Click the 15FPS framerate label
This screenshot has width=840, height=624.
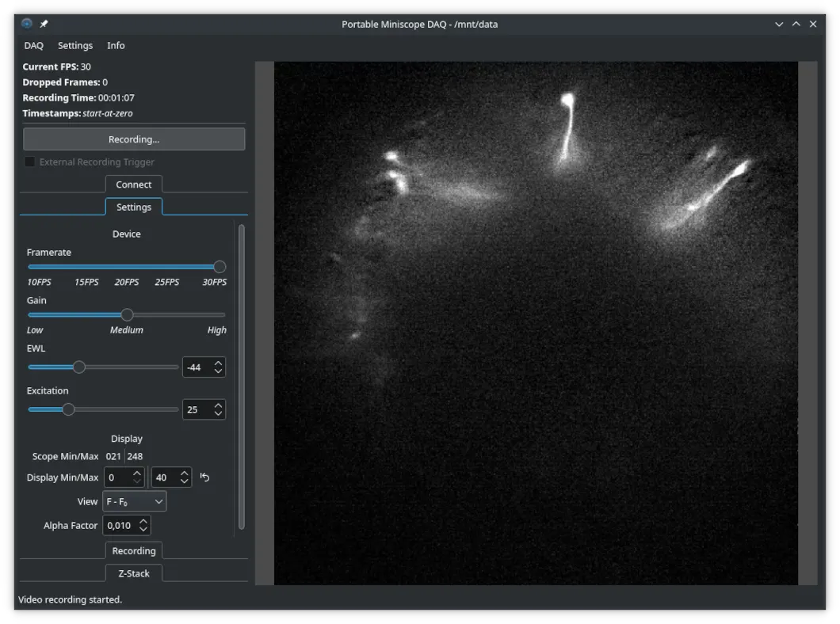86,282
